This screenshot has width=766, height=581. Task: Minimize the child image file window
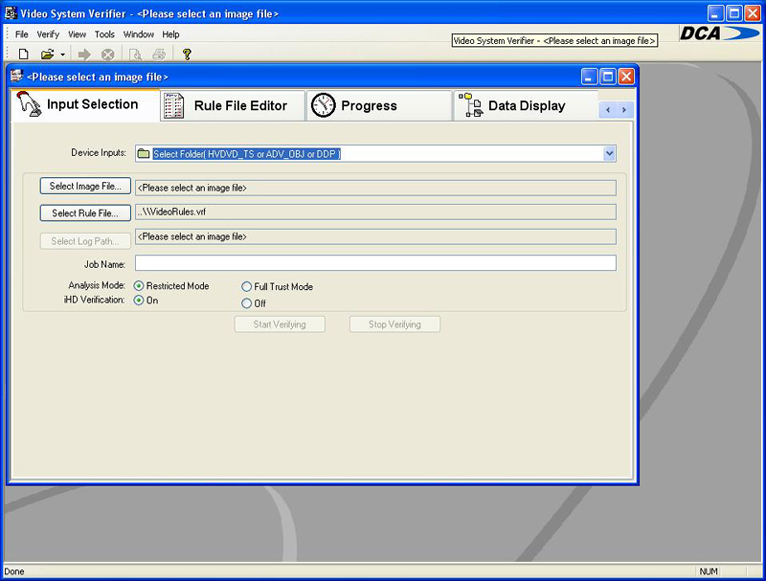point(589,77)
